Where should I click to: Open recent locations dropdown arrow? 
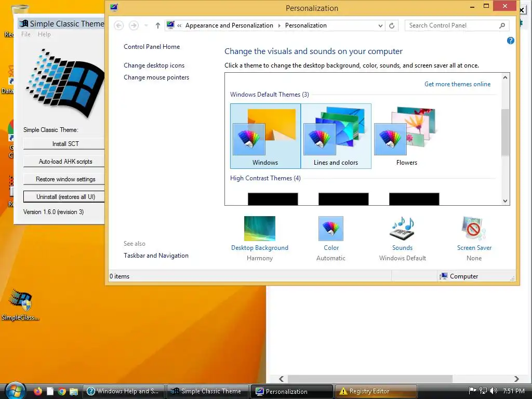(146, 25)
